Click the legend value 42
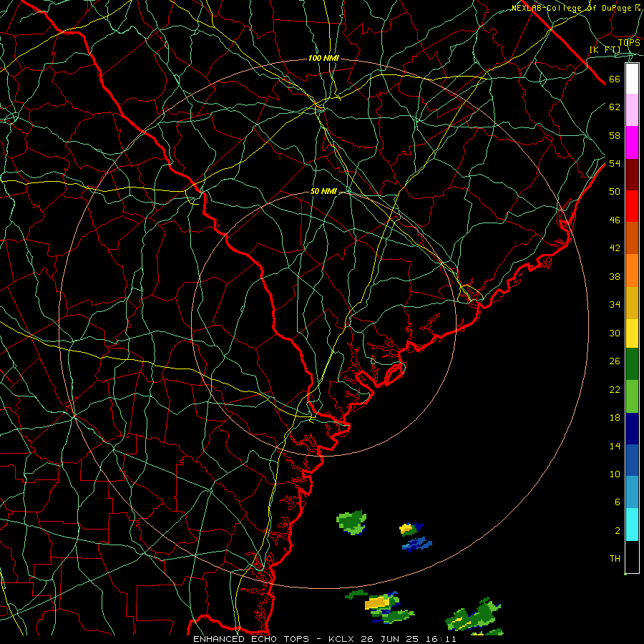Viewport: 644px width, 644px height. (x=615, y=248)
